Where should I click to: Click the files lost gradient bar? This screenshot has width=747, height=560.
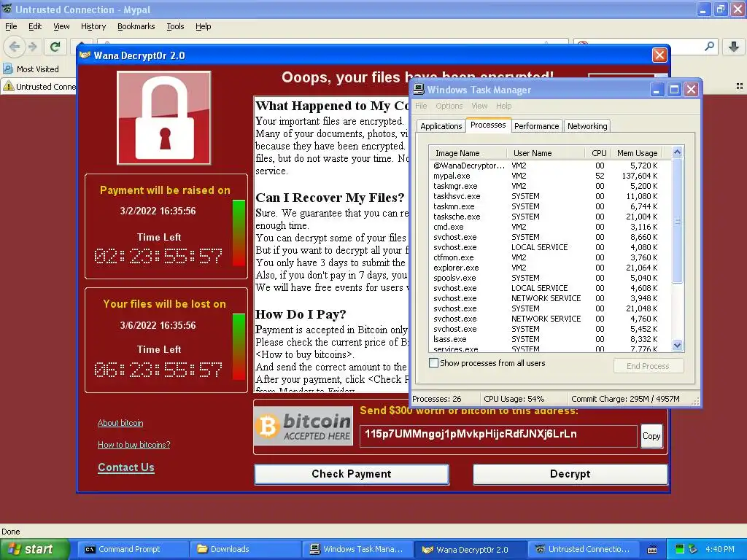(x=239, y=346)
